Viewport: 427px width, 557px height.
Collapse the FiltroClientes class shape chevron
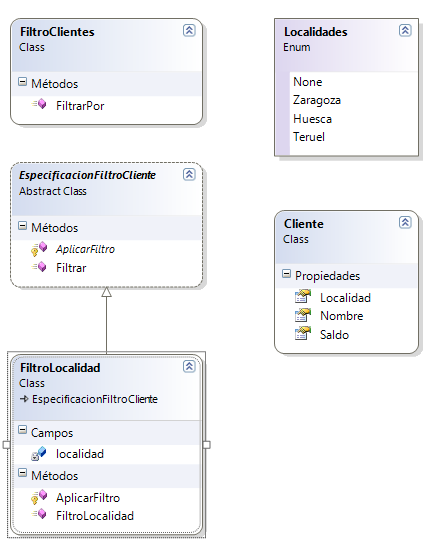189,31
